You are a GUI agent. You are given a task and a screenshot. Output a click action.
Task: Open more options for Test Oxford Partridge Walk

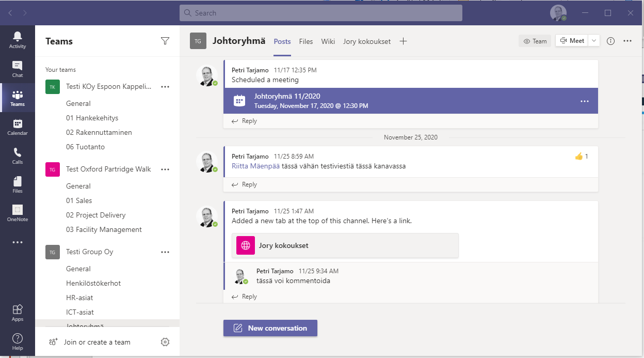point(165,169)
